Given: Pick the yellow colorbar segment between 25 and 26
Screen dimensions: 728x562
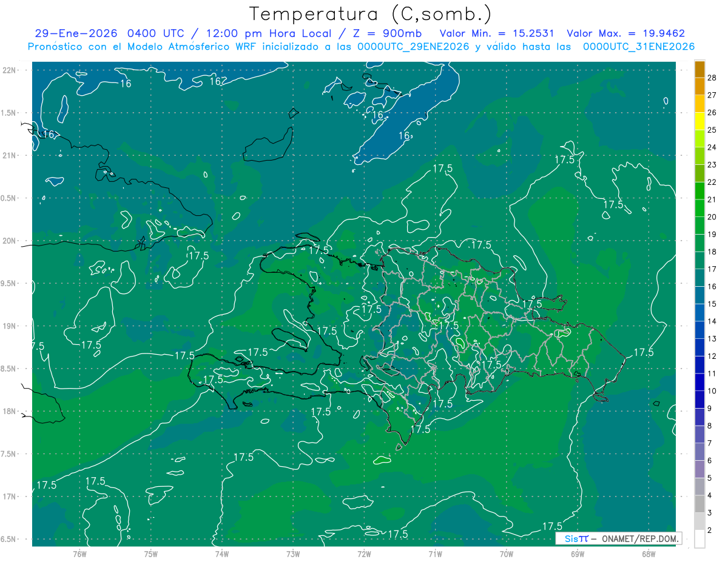Looking at the screenshot, I should [700, 121].
